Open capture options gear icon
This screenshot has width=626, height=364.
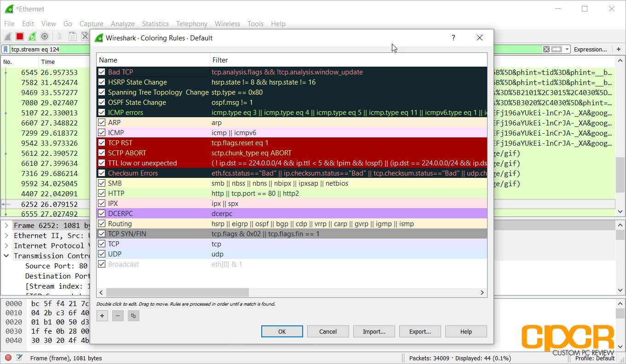tap(45, 36)
